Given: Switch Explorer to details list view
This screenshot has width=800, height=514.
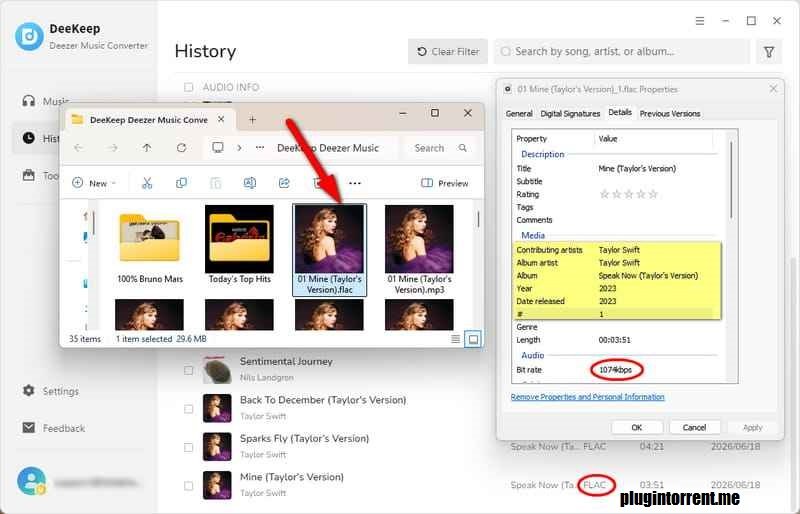Looking at the screenshot, I should click(x=456, y=339).
